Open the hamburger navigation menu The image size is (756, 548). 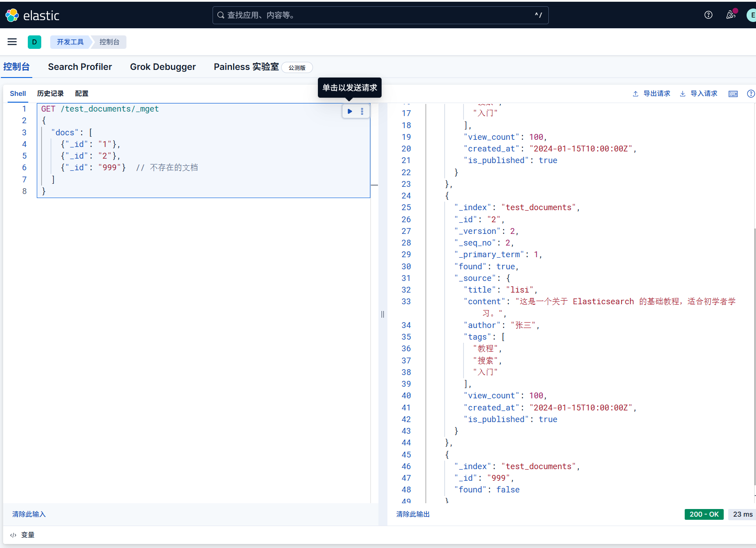(12, 42)
